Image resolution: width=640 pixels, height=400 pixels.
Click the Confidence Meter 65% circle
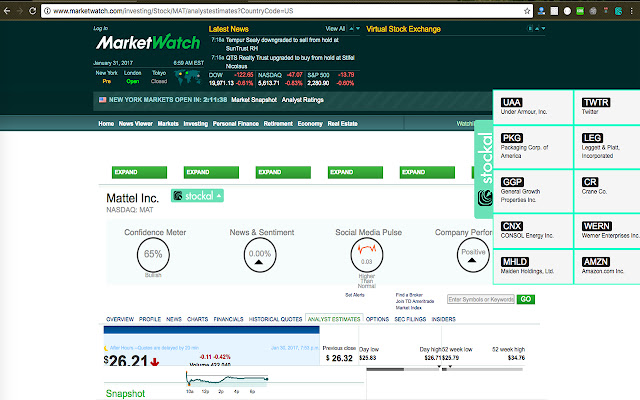click(153, 255)
